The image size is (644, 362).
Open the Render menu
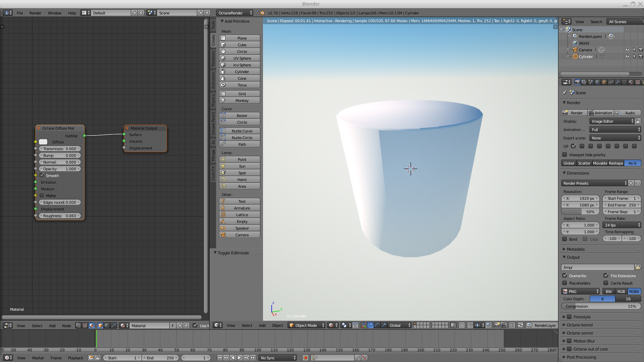pos(35,13)
